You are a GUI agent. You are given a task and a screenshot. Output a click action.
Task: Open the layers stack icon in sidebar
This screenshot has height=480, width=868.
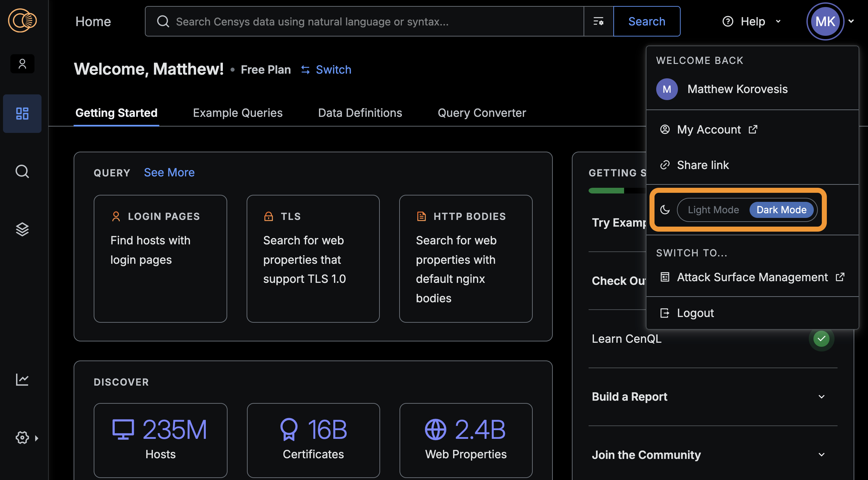pyautogui.click(x=22, y=230)
